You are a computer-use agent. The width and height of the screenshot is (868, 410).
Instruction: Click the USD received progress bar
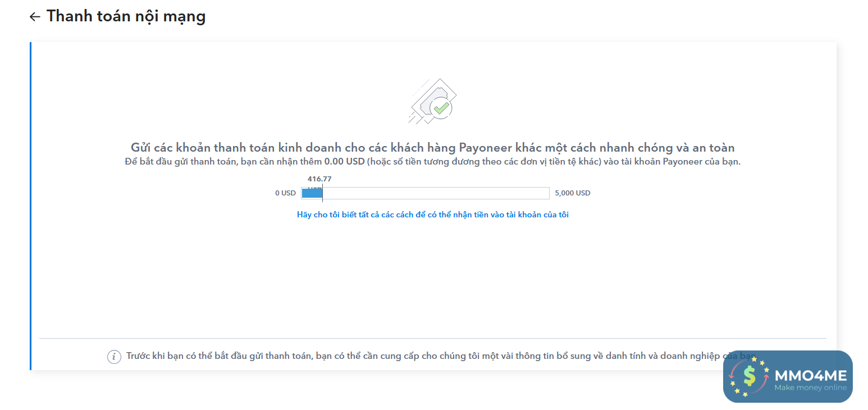(x=425, y=193)
